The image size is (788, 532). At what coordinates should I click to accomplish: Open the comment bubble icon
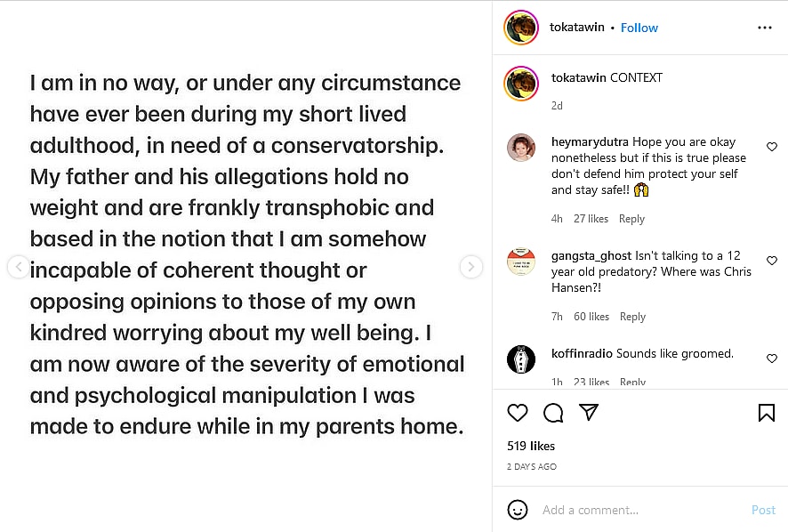(553, 413)
